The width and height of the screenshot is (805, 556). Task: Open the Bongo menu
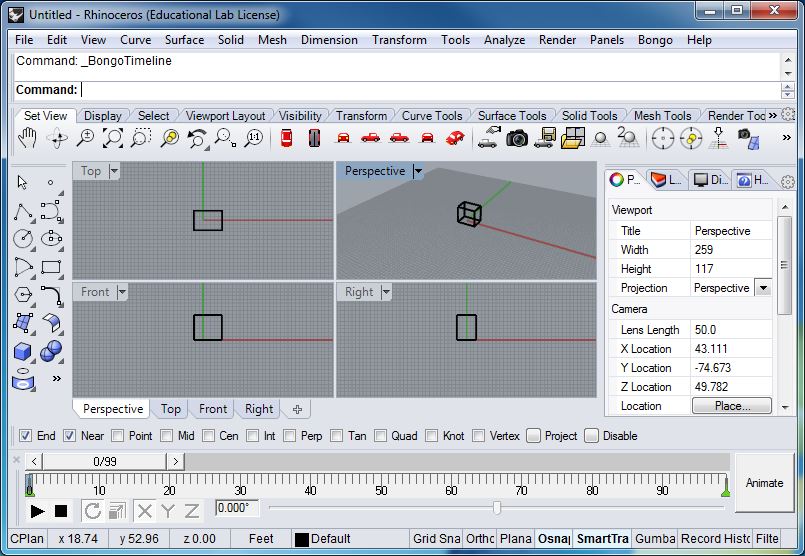point(655,40)
